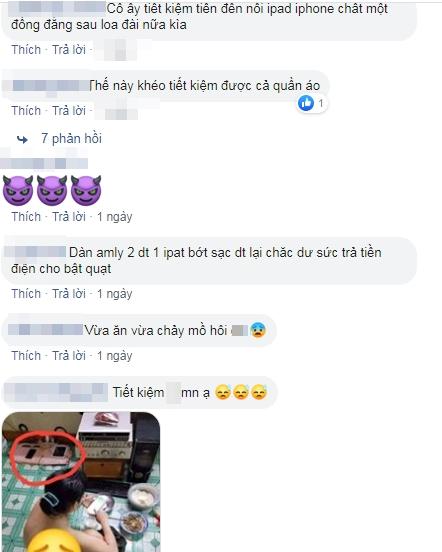Reply to the Dàn amly comment
Image resolution: width=442 pixels, height=552 pixels.
(x=69, y=294)
